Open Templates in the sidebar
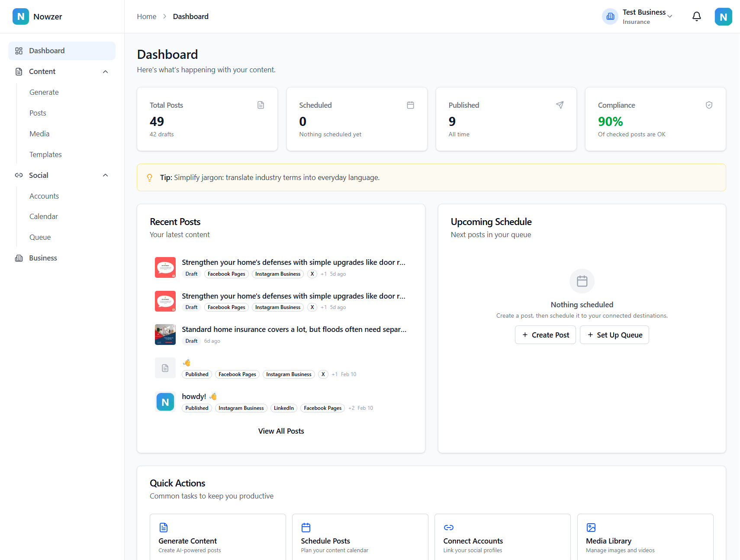 coord(45,154)
